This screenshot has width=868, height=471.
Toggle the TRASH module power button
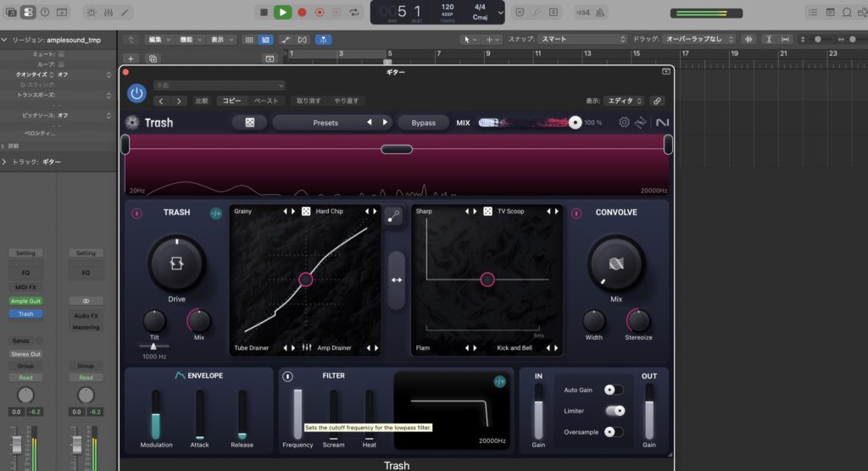pyautogui.click(x=136, y=213)
